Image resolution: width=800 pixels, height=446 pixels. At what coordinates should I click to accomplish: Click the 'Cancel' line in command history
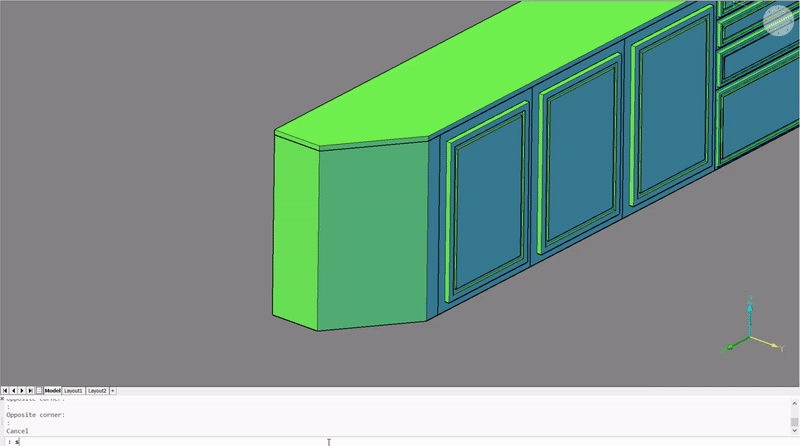click(x=17, y=431)
